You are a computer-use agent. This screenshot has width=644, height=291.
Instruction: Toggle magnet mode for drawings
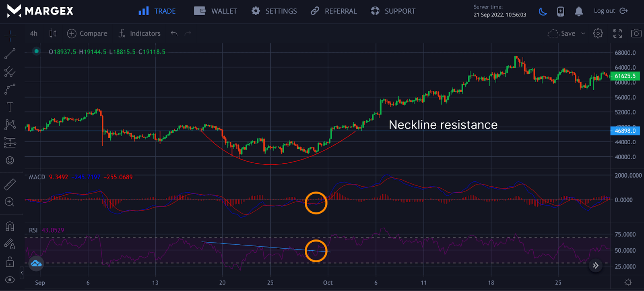(10, 226)
